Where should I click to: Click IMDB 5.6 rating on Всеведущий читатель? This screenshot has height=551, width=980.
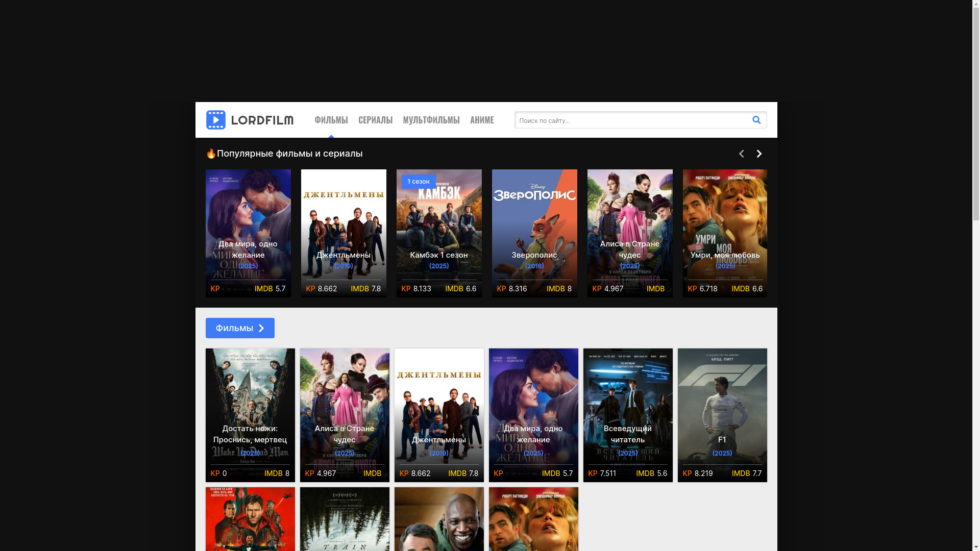coord(651,473)
